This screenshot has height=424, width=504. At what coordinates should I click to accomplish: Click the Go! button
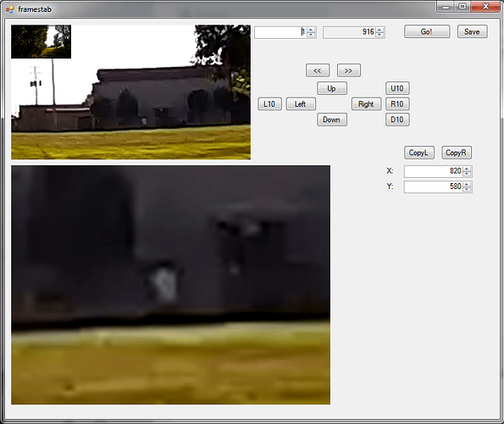click(427, 31)
